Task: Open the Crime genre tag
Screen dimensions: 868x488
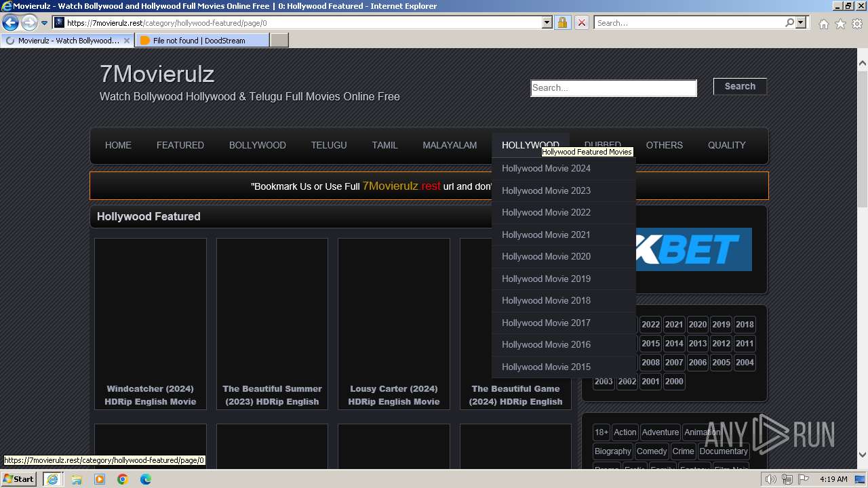Action: [x=684, y=451]
